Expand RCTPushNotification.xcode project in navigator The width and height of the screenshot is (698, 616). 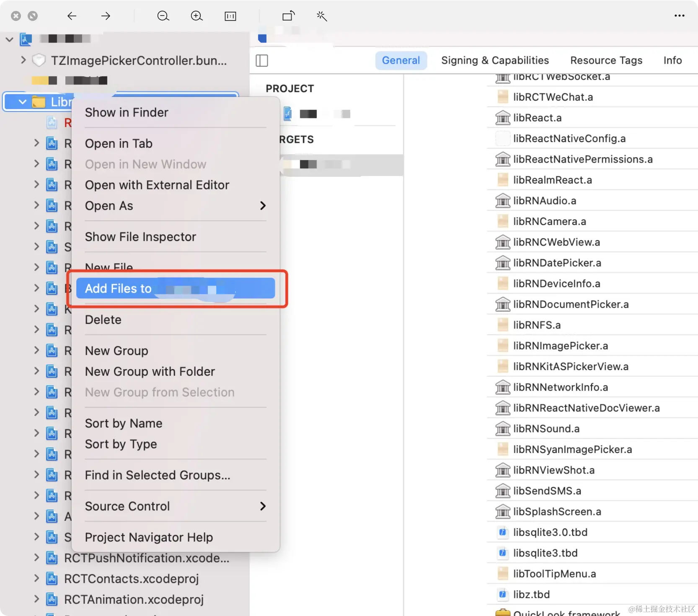click(x=36, y=558)
